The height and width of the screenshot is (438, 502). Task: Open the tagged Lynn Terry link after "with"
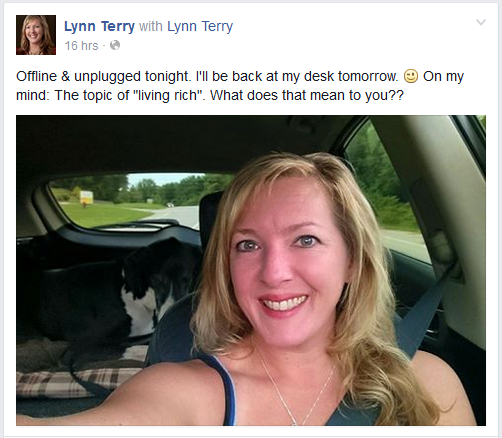200,26
